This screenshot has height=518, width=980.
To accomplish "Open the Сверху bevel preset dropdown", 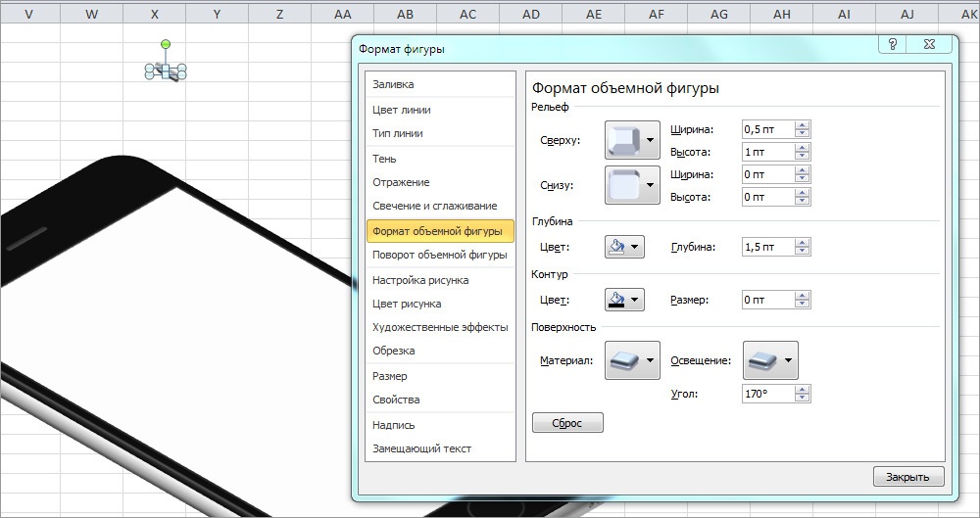I will pyautogui.click(x=632, y=140).
